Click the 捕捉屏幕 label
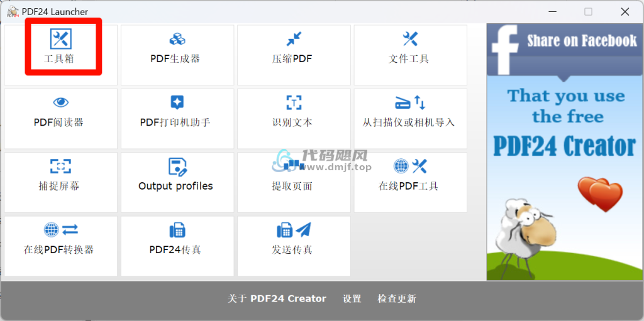 point(58,186)
